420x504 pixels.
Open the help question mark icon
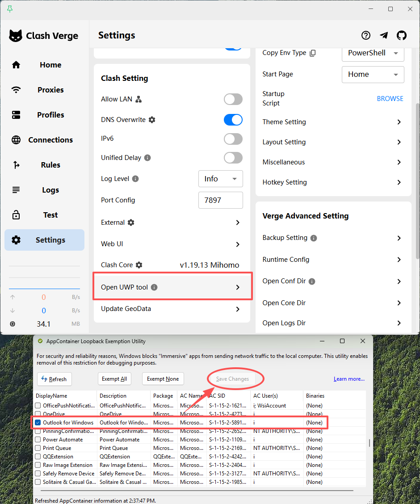point(366,36)
